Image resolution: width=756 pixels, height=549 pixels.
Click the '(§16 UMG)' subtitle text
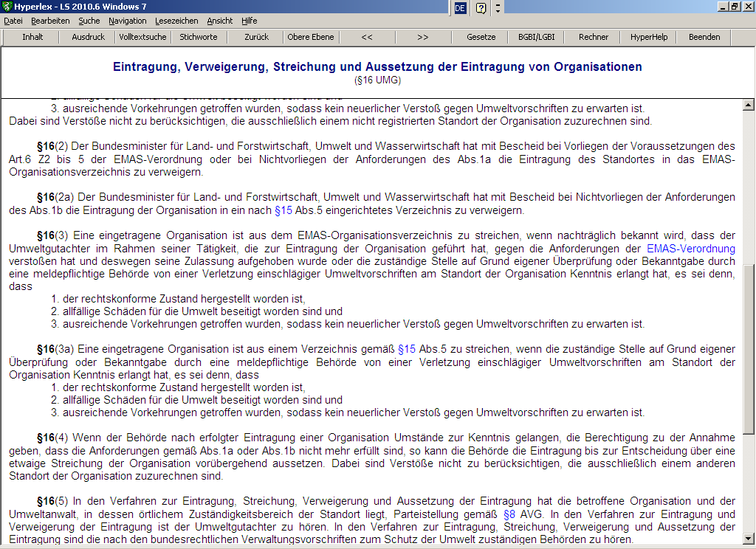[377, 80]
